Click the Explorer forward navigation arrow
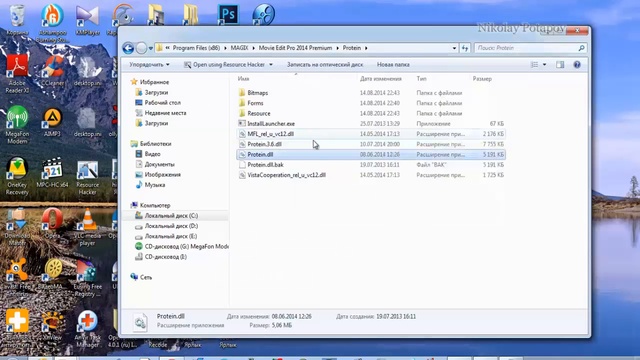 [x=141, y=48]
